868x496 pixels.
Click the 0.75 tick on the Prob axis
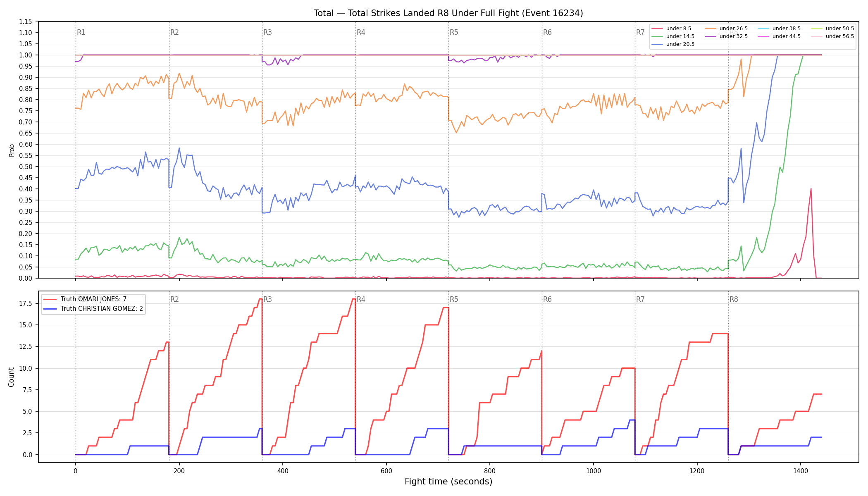[x=26, y=111]
